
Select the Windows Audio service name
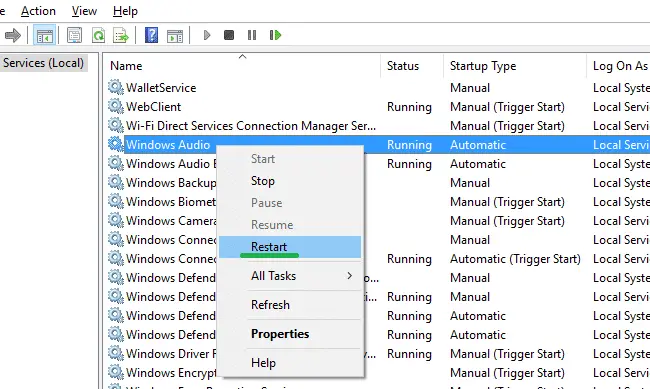tap(168, 145)
